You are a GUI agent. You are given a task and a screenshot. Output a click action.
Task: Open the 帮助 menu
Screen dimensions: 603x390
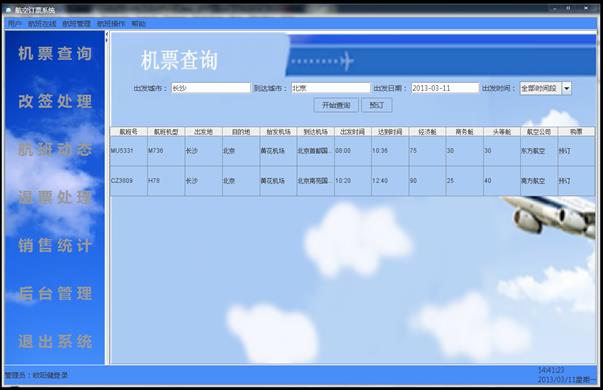[x=138, y=24]
